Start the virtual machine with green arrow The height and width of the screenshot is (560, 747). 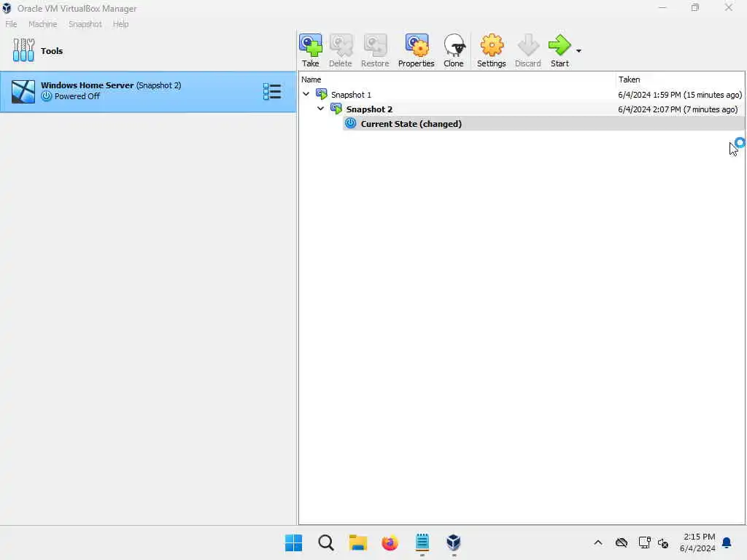[x=560, y=50]
